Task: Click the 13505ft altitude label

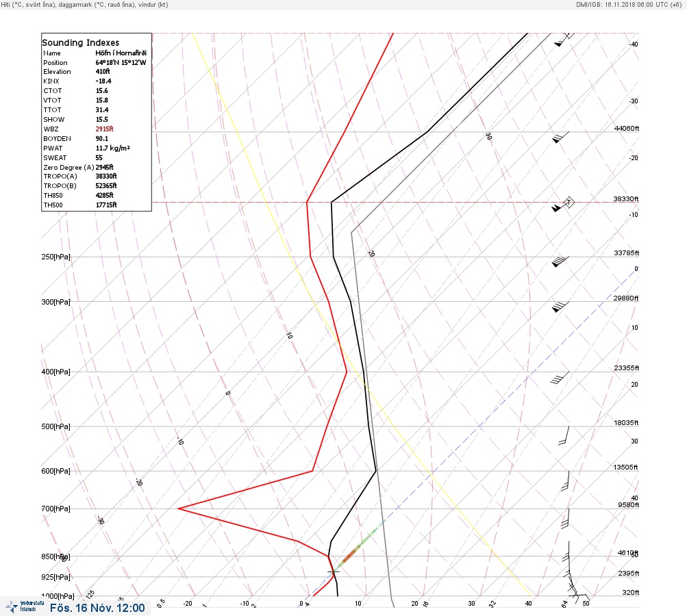Action: point(625,467)
